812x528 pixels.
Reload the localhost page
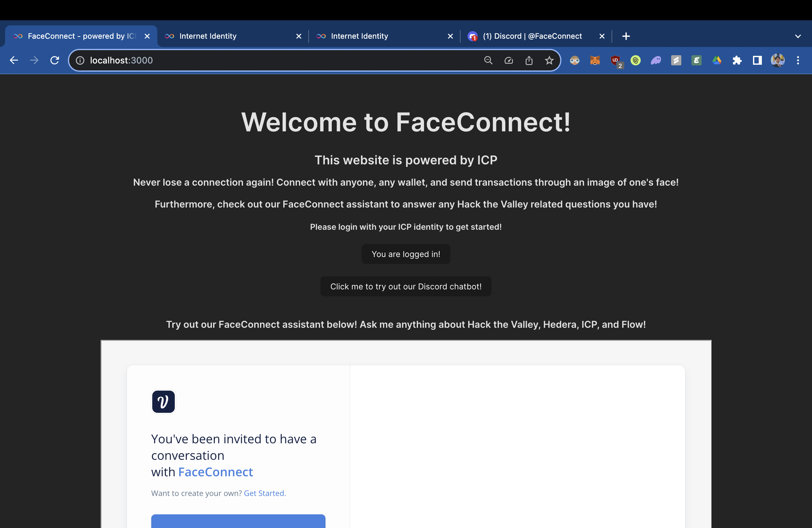[x=55, y=60]
